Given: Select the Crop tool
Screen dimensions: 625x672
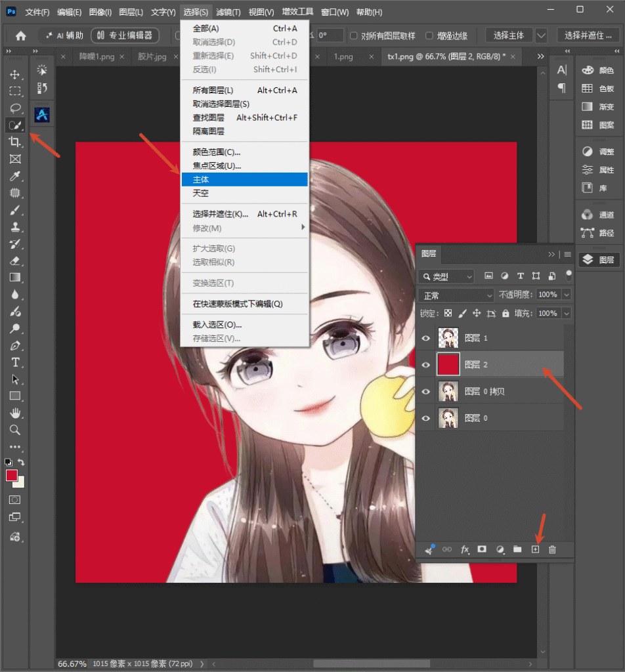Looking at the screenshot, I should [x=15, y=142].
